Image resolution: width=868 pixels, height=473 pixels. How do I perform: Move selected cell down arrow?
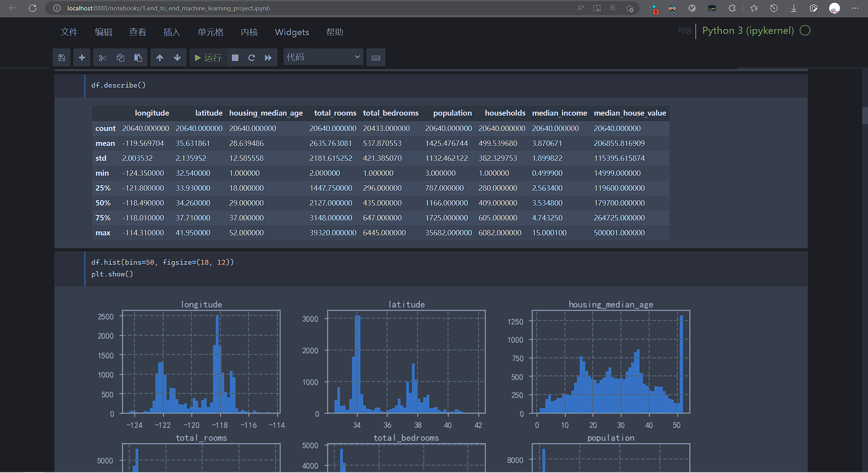click(x=177, y=57)
